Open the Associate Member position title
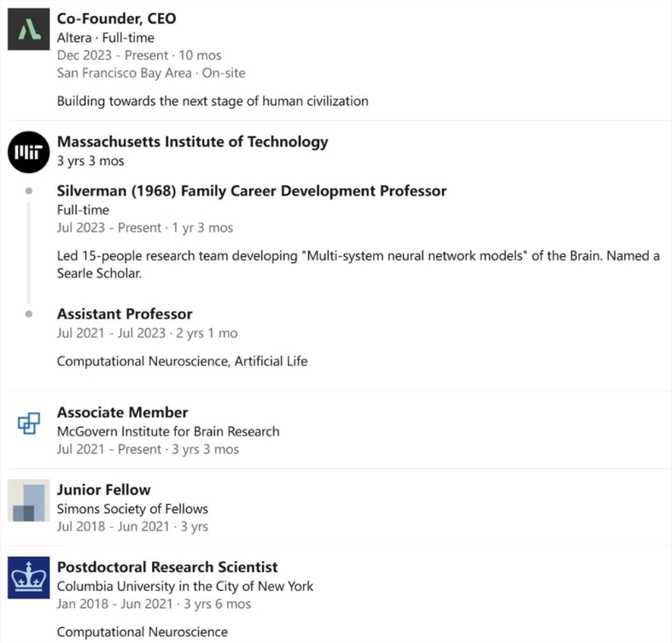672x643 pixels. pyautogui.click(x=122, y=412)
